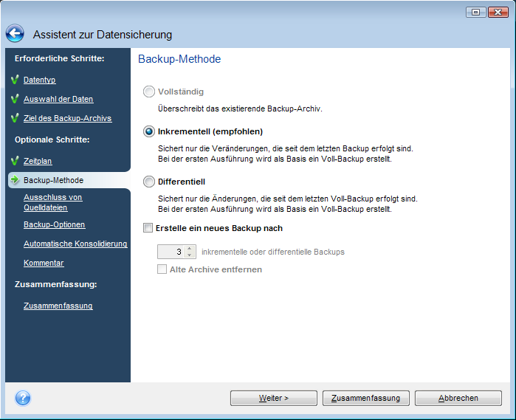Decrease backup count with down arrow
The width and height of the screenshot is (516, 420).
pyautogui.click(x=190, y=255)
